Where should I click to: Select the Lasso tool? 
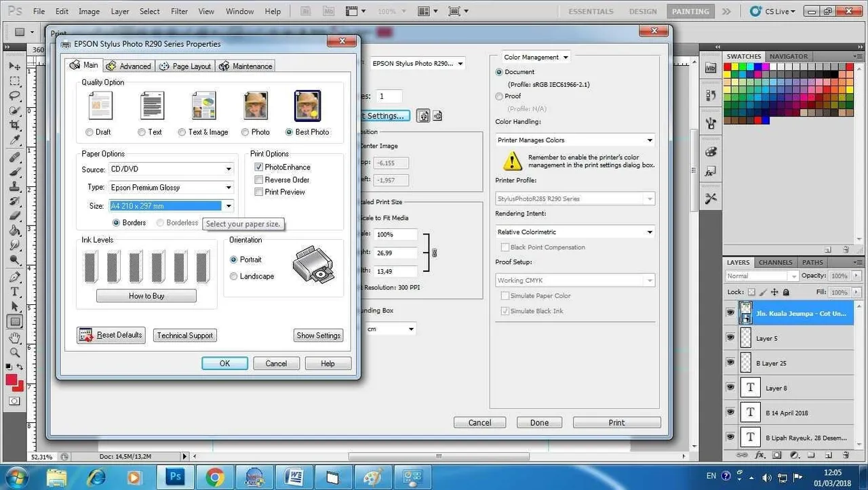14,96
